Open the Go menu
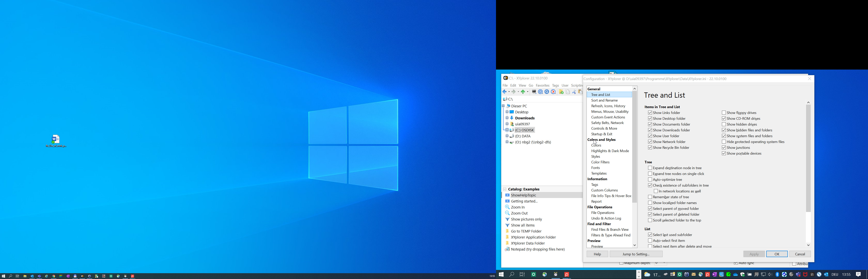The image size is (868, 279). coord(531,85)
